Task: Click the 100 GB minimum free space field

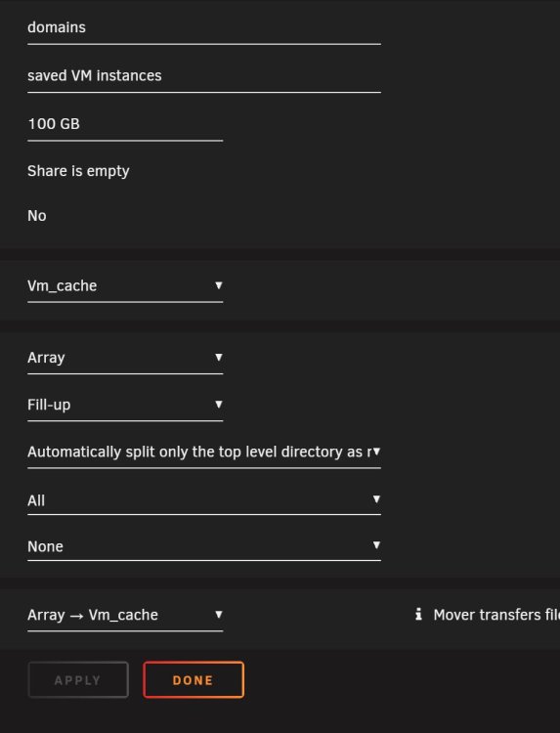Action: 125,124
